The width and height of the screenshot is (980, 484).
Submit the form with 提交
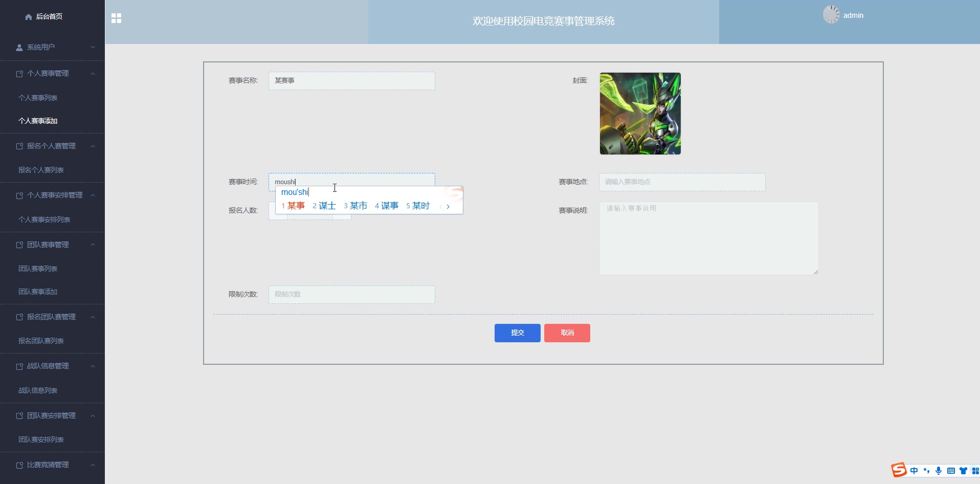click(x=517, y=333)
